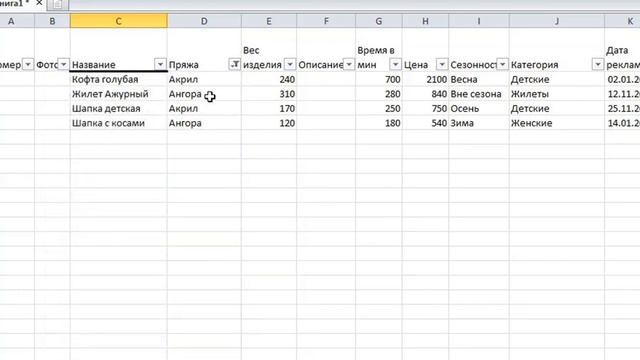Select cell 'Кофта голубая'
The height and width of the screenshot is (360, 640).
[119, 79]
